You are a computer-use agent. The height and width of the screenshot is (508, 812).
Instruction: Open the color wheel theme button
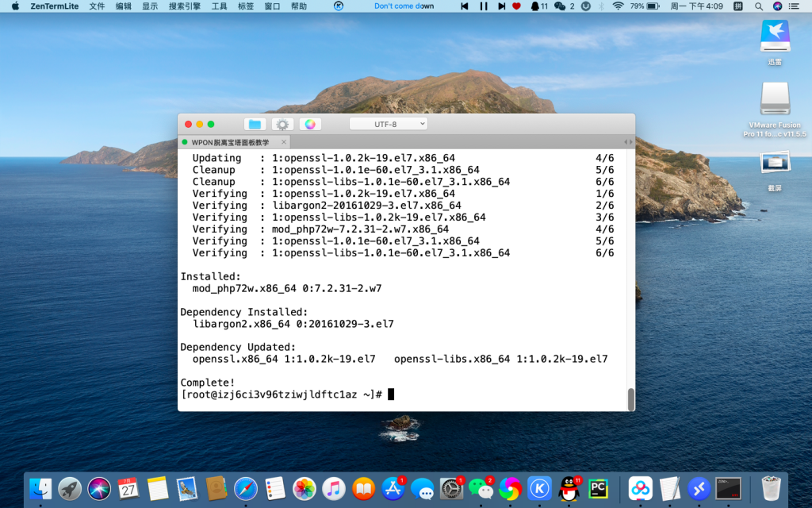click(310, 125)
